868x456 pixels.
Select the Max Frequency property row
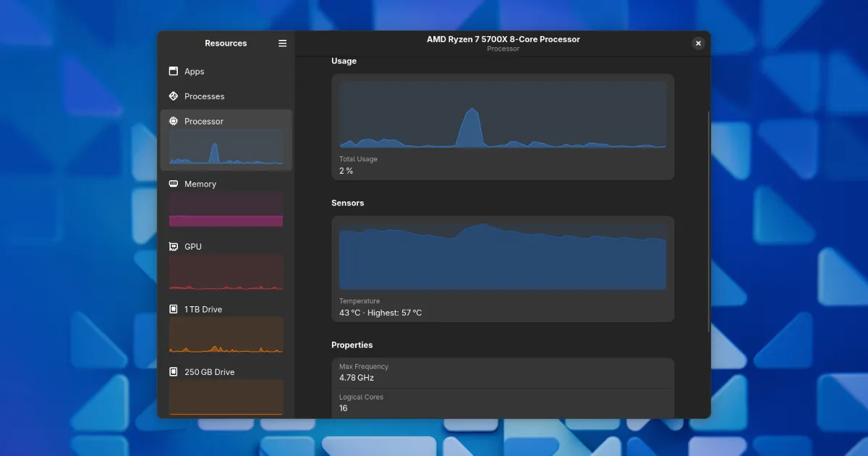pyautogui.click(x=503, y=373)
